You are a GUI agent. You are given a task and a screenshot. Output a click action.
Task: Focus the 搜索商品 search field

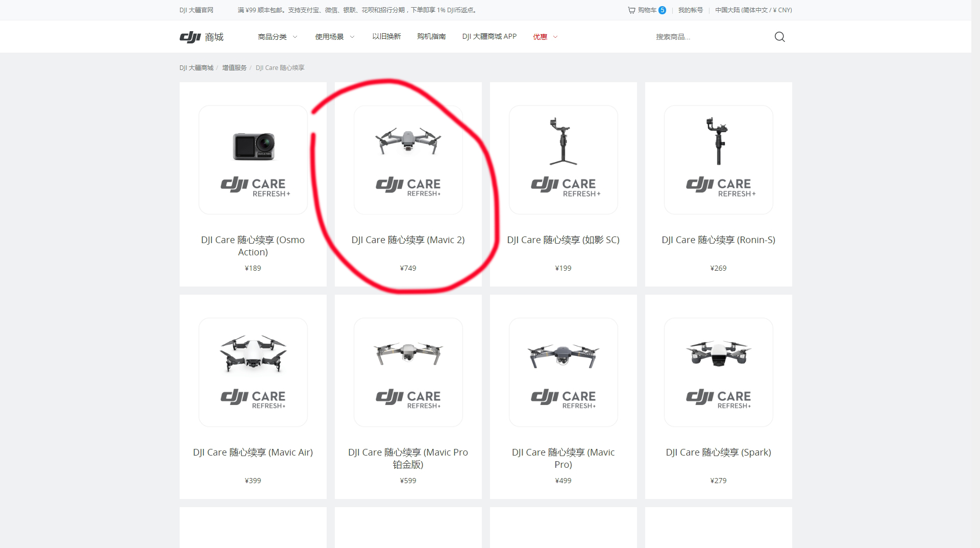pos(712,37)
